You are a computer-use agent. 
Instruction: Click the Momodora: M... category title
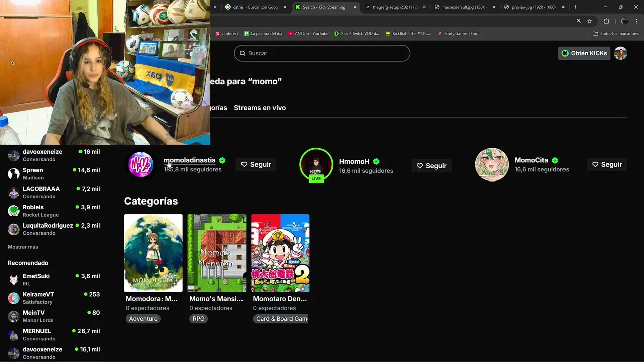pos(151,299)
